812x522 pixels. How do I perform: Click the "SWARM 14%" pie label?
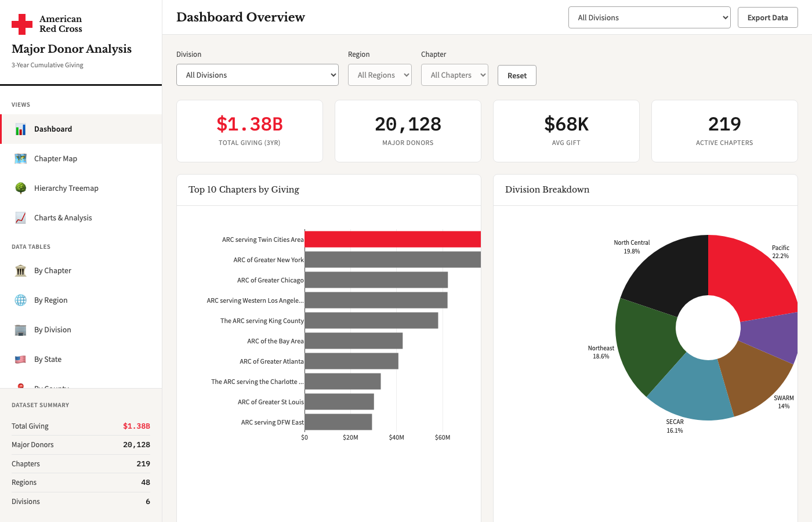[784, 402]
